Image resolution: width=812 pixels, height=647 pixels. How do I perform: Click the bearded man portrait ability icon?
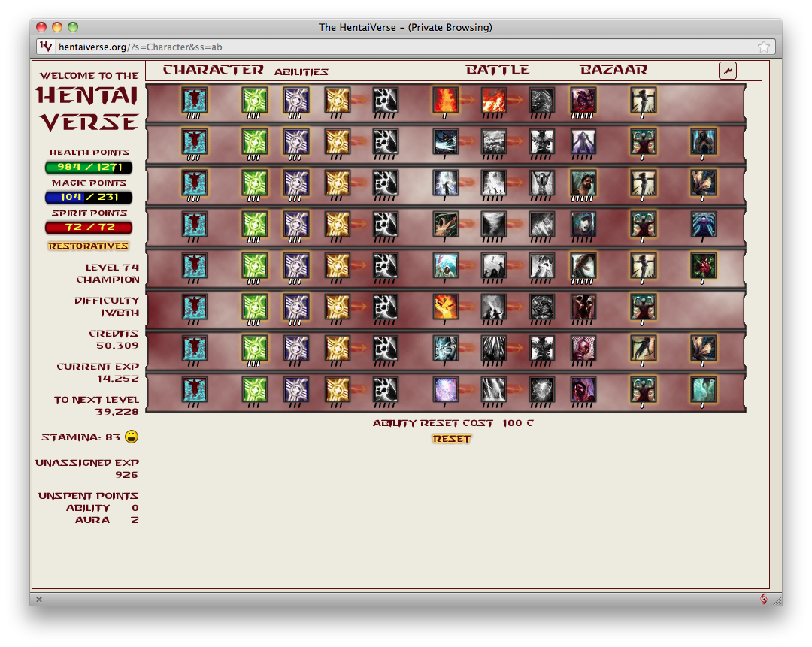coord(583,183)
